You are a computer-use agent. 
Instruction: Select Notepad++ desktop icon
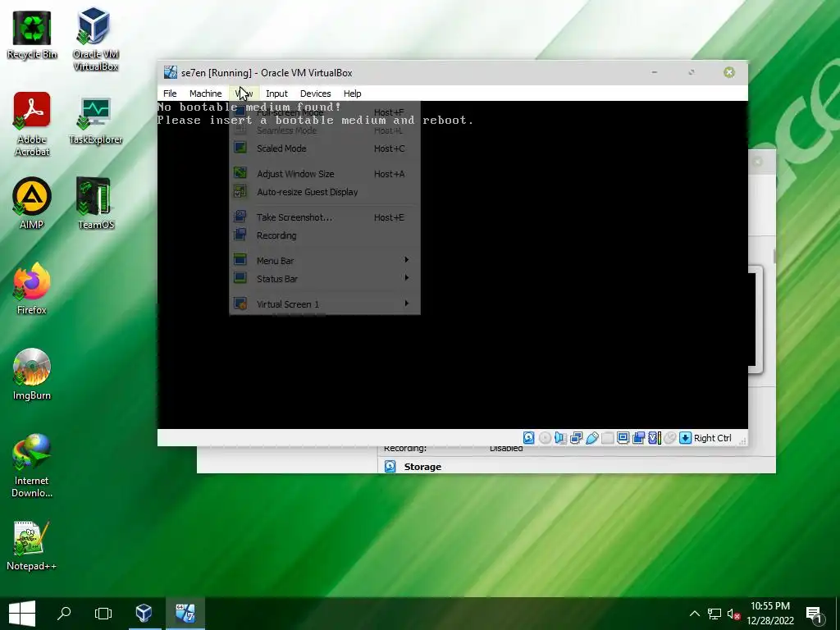pyautogui.click(x=32, y=546)
